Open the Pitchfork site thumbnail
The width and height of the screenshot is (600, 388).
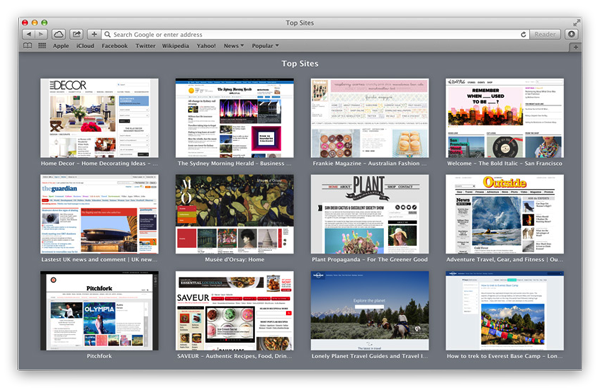tap(99, 311)
